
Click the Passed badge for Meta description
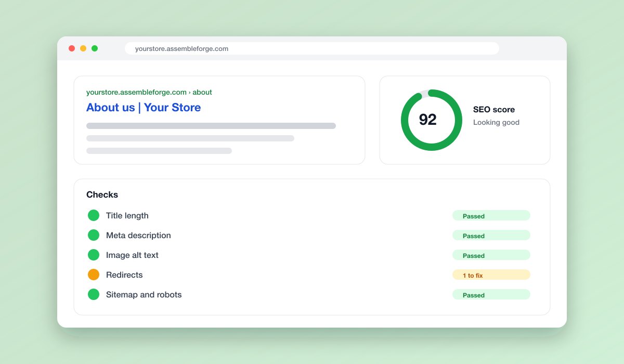[x=491, y=235]
